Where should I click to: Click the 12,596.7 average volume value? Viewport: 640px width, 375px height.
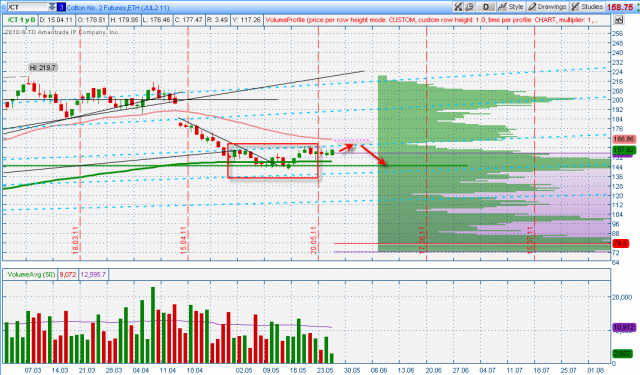(93, 275)
